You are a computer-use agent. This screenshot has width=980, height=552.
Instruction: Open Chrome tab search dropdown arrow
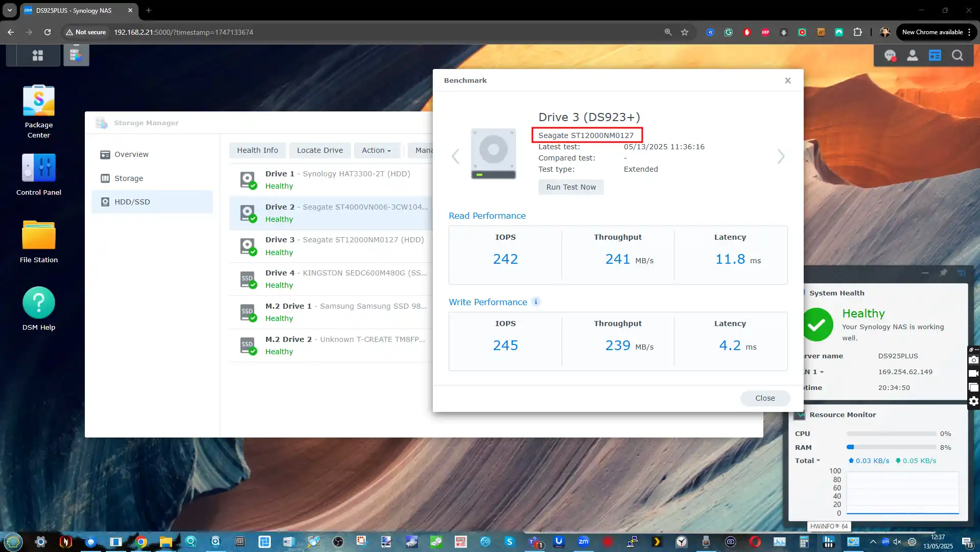point(9,10)
